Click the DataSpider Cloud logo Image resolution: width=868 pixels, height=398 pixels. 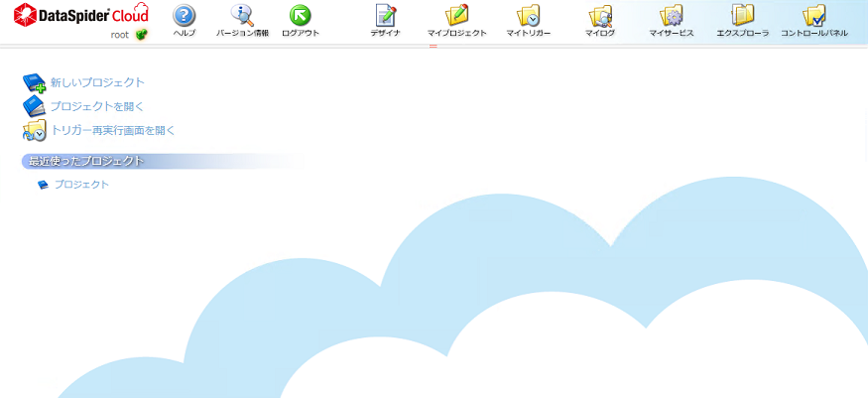pyautogui.click(x=80, y=15)
